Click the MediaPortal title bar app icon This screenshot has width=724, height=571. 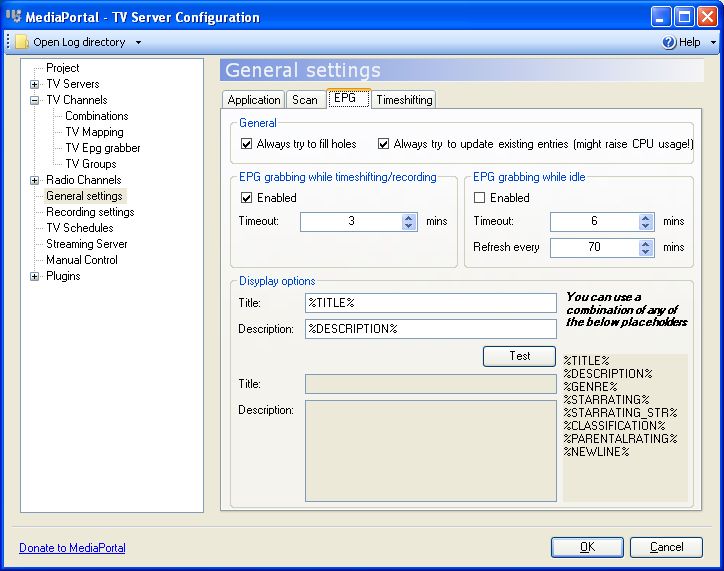pos(14,17)
